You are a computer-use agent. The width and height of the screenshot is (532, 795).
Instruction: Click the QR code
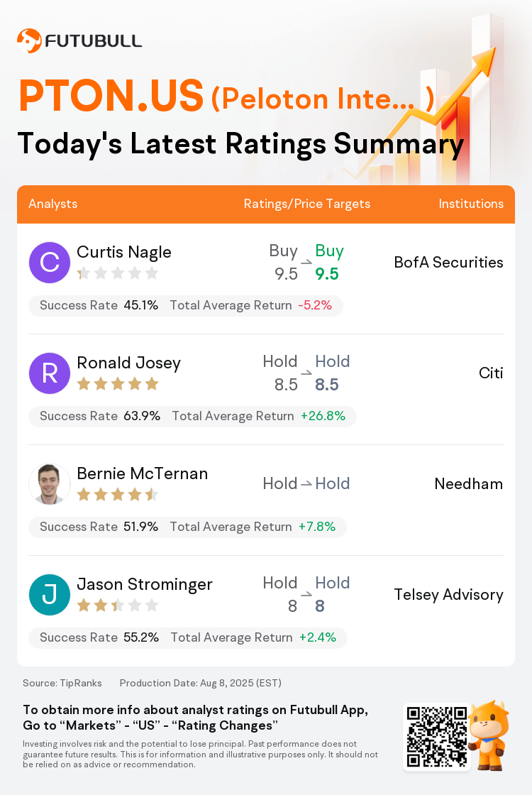(437, 736)
